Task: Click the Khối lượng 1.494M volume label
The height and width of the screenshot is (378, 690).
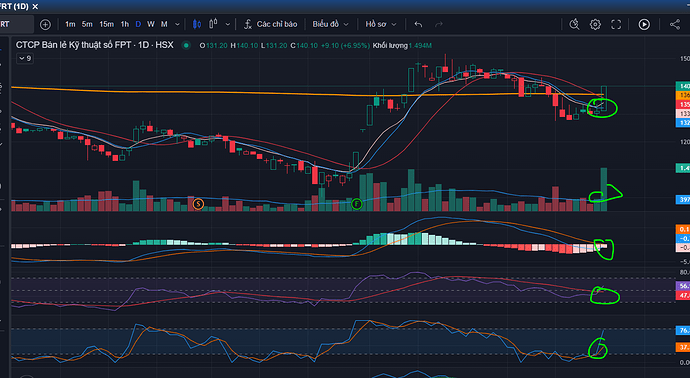Action: [x=402, y=45]
